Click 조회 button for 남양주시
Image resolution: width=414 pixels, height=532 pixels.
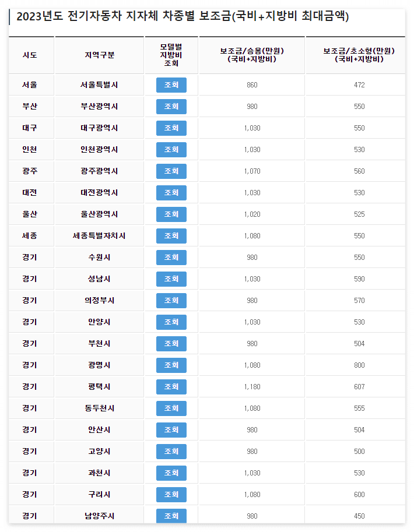coord(171,516)
